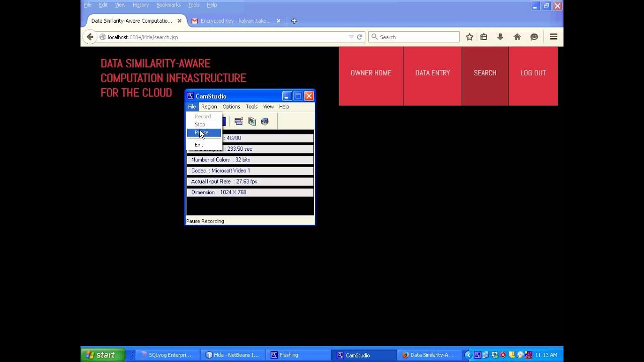Screen dimensions: 644x362
Task: Open Firefox Edit menu
Action: (103, 5)
